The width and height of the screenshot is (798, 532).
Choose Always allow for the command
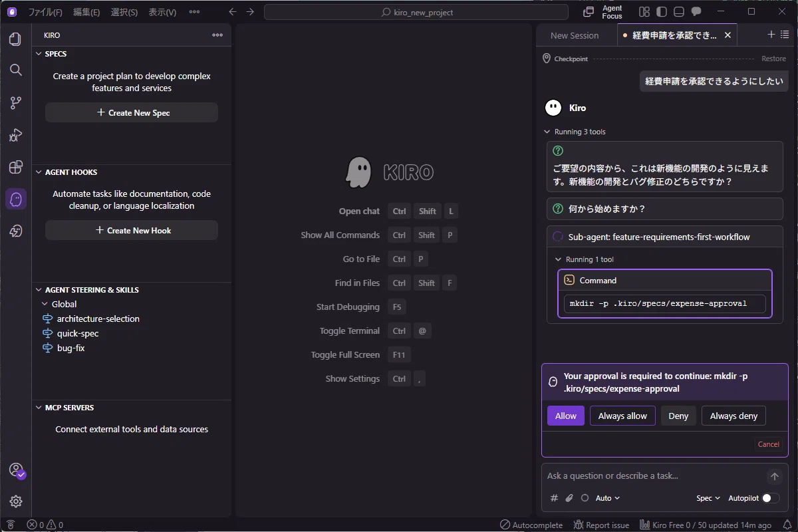coord(622,416)
